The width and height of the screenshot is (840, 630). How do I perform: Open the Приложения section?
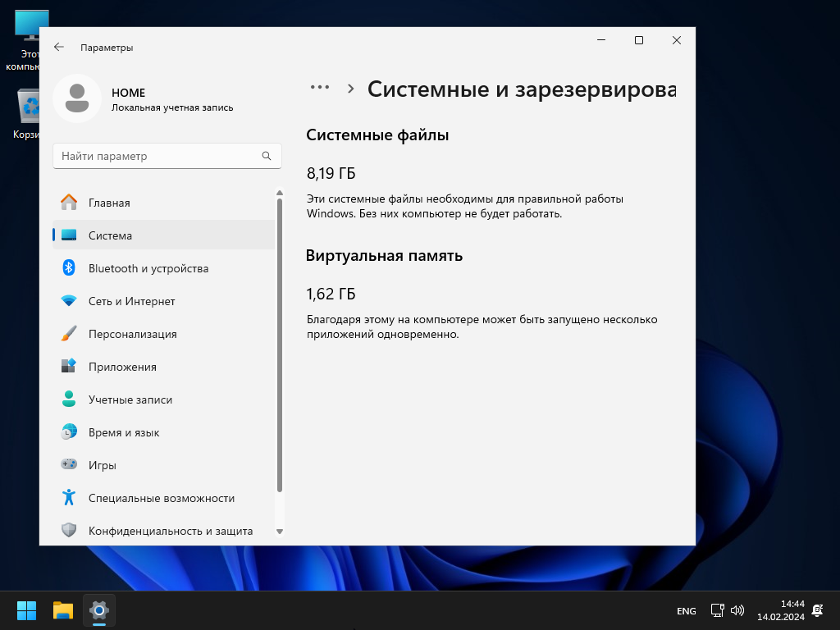122,367
